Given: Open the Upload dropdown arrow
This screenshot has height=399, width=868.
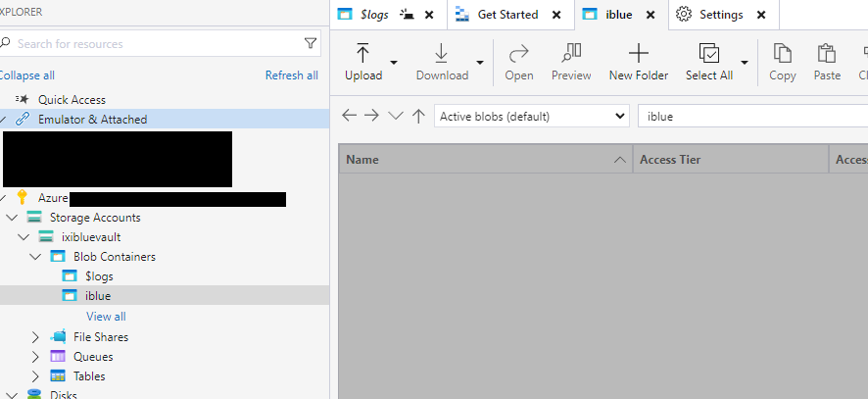Looking at the screenshot, I should (x=394, y=63).
